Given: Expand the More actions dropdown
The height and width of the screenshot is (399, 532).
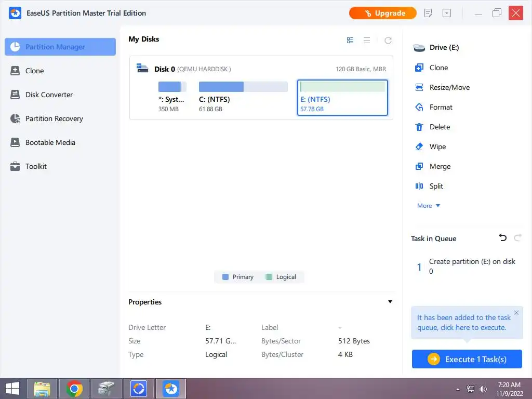Looking at the screenshot, I should click(429, 206).
